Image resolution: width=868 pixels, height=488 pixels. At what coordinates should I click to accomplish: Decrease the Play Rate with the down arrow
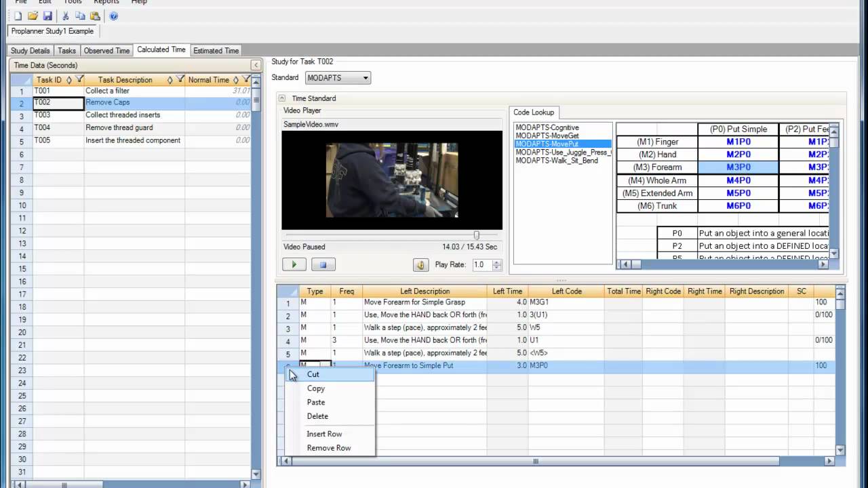[x=497, y=268]
